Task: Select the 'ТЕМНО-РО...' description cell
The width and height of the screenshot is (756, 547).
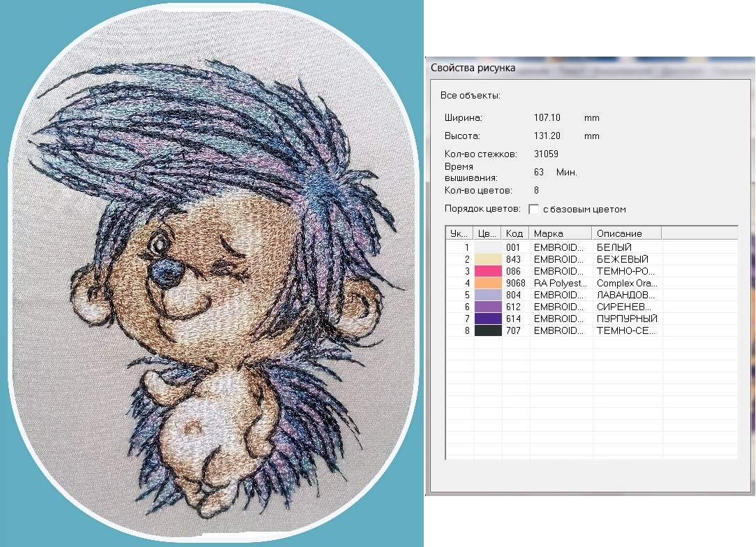Action: [x=626, y=271]
